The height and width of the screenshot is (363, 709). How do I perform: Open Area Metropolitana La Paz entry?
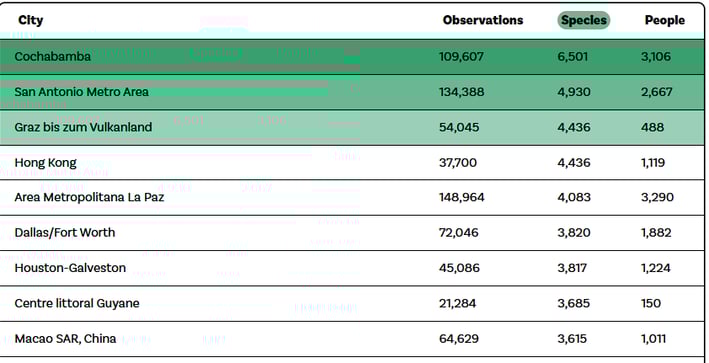352,198
